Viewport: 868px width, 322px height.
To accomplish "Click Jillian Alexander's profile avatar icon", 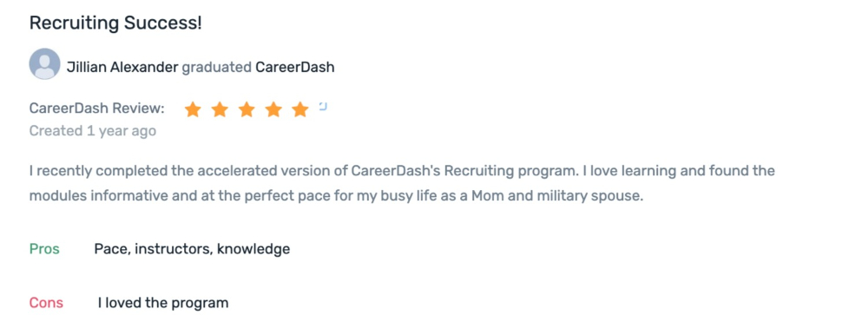I will [44, 63].
